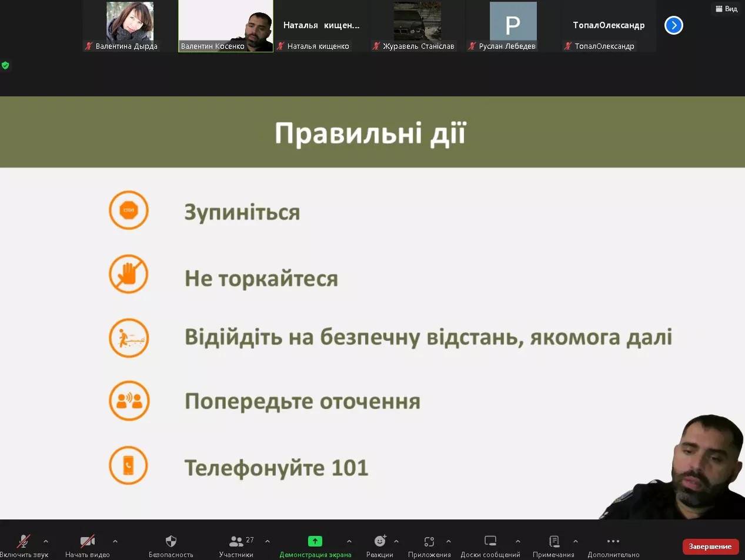Show next participants with blue arrow

pyautogui.click(x=673, y=25)
